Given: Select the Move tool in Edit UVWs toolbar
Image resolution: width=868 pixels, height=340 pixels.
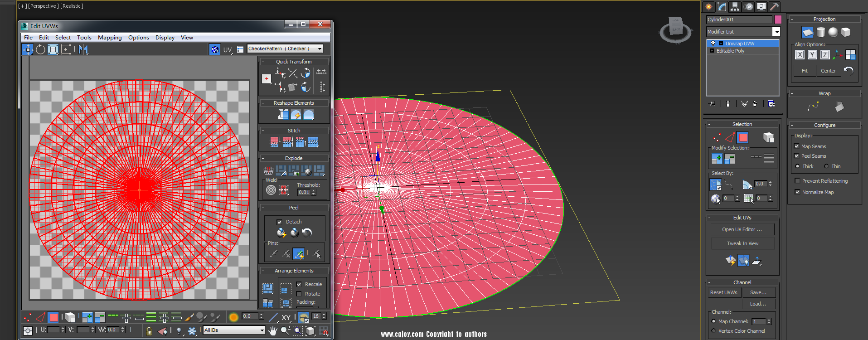Looking at the screenshot, I should [28, 49].
